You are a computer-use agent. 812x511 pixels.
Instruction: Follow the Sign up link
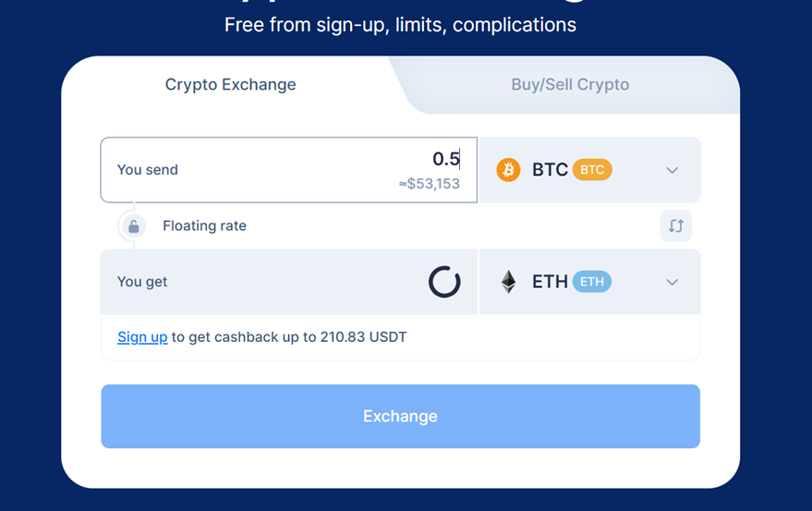tap(142, 337)
